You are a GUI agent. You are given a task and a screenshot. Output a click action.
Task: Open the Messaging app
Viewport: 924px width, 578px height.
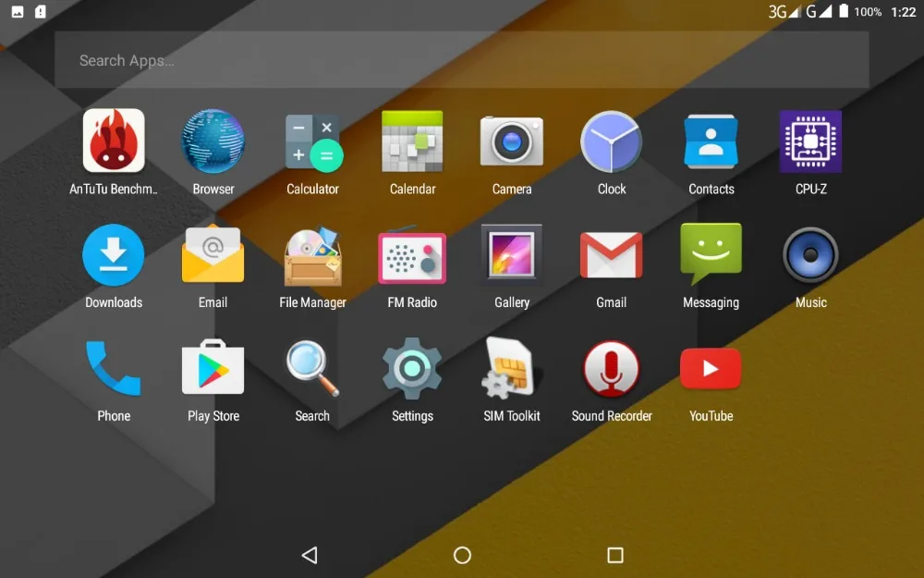[x=711, y=254]
